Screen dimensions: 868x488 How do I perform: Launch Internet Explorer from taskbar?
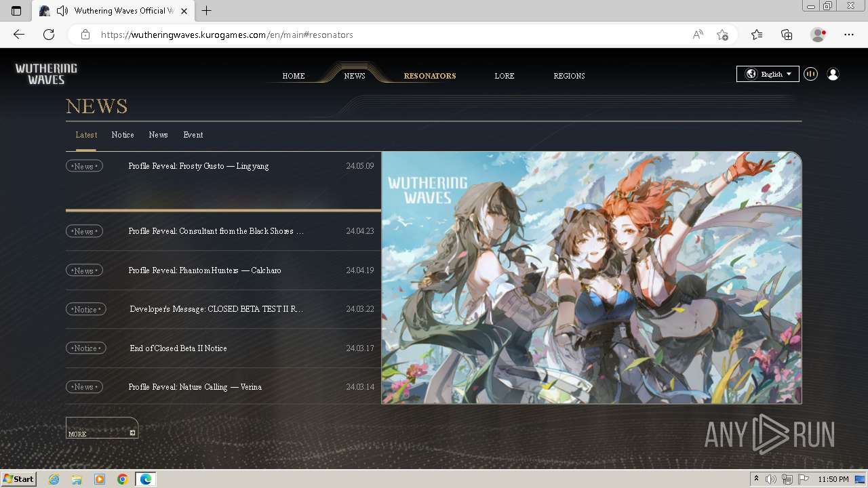tap(54, 479)
